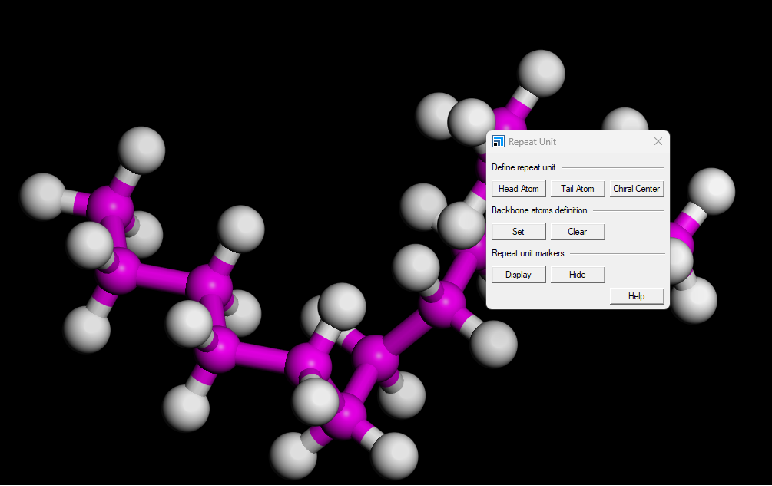Click empty black background in top-left corner
Viewport: 772px width, 486px height.
tap(40, 40)
